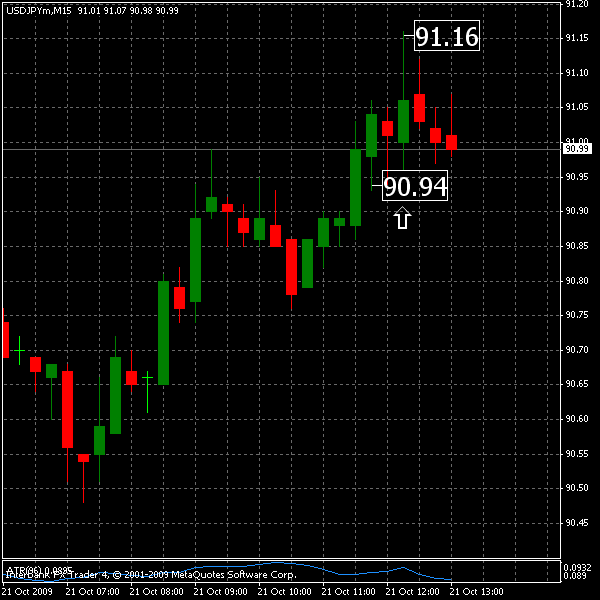The image size is (600, 600).
Task: Click the 21 Oct 2009 date label
Action: (x=27, y=592)
